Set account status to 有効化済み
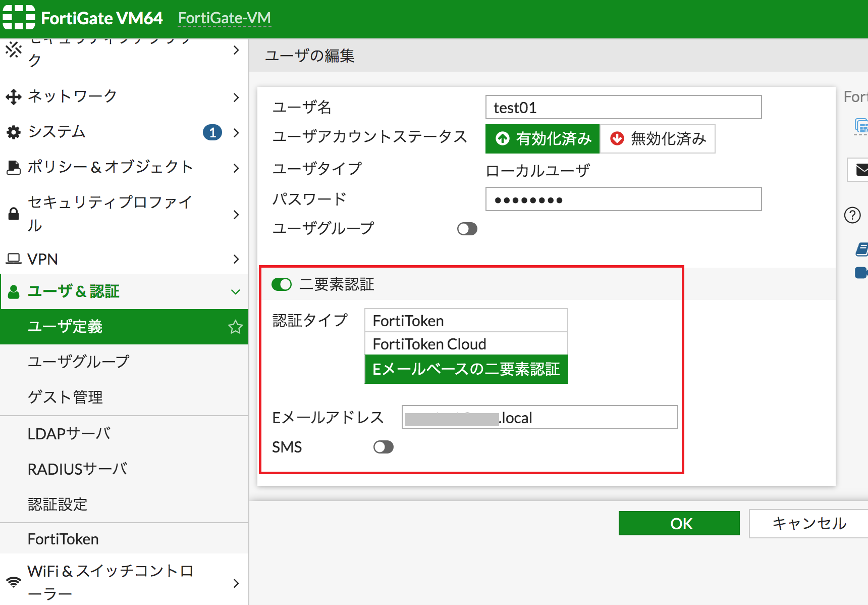 click(542, 138)
